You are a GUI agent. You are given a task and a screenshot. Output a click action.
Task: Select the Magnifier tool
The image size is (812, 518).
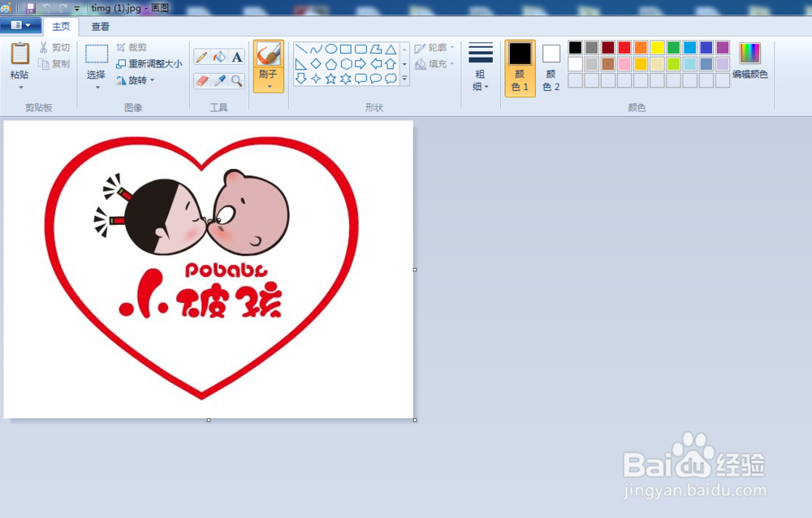(237, 81)
